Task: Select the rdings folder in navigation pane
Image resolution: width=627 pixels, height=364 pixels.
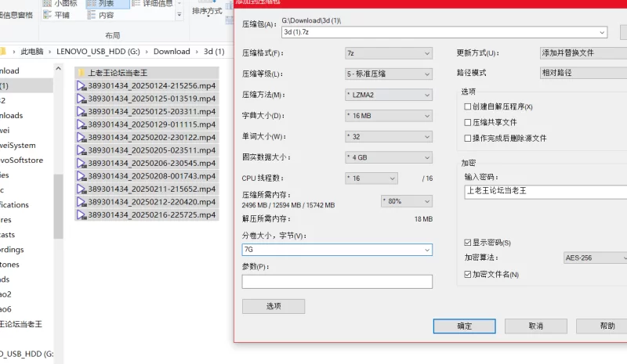Action: click(x=12, y=250)
